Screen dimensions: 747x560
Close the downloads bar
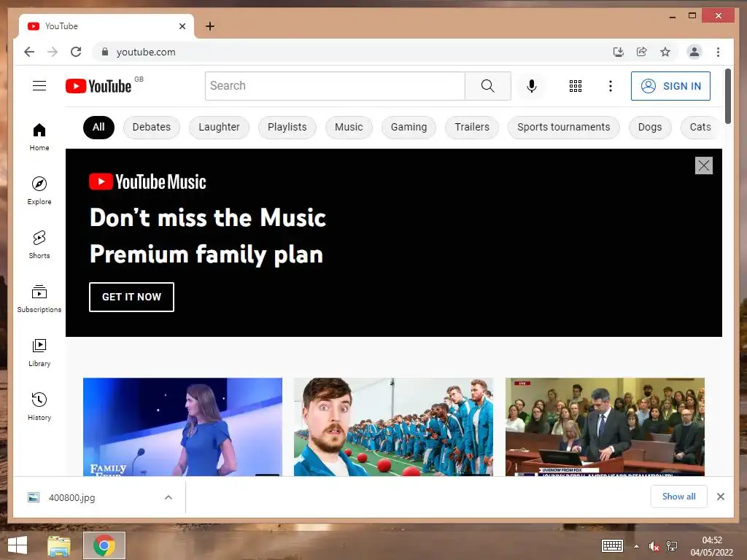click(x=721, y=497)
